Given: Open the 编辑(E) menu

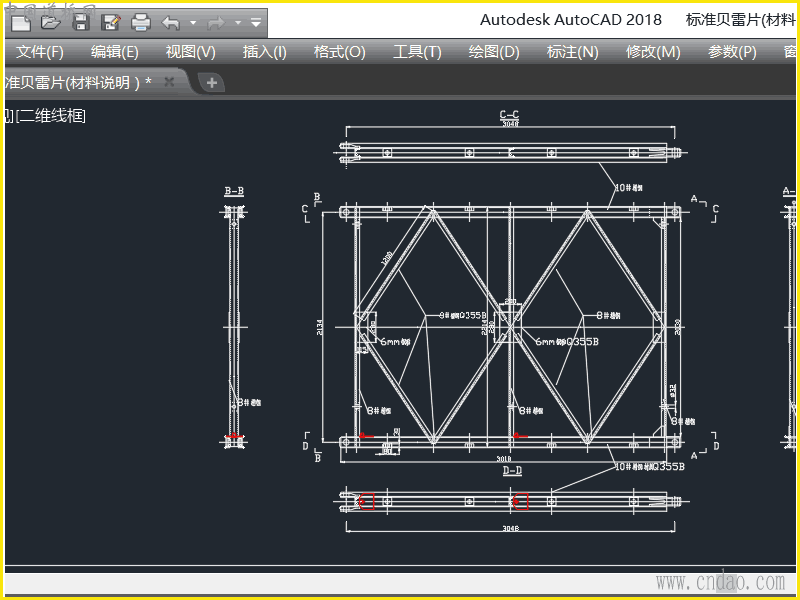Looking at the screenshot, I should tap(115, 52).
